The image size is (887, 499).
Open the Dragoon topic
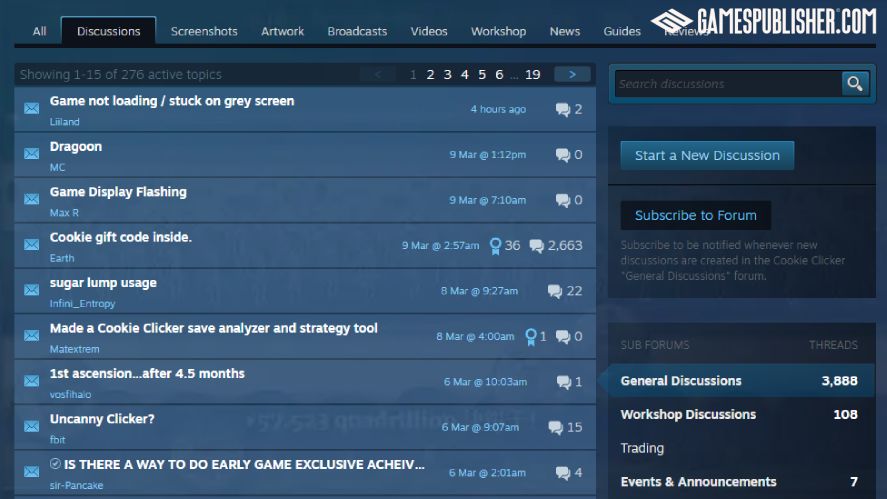76,147
